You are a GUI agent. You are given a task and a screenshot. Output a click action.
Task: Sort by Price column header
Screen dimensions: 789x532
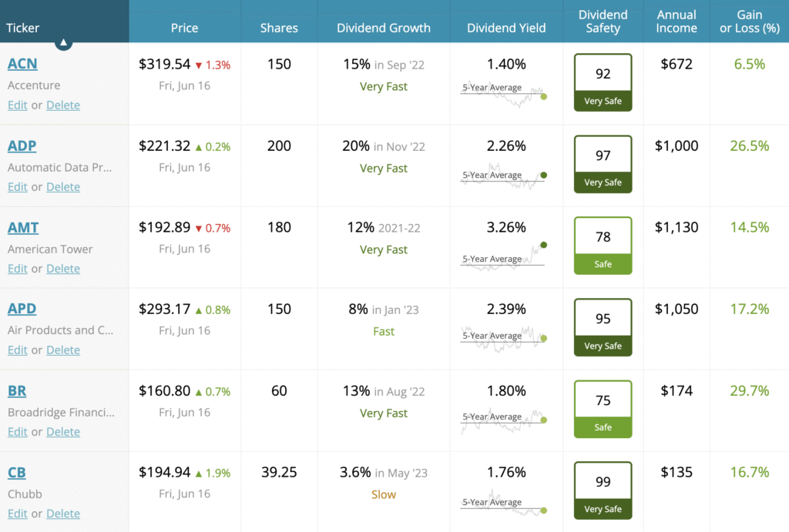tap(184, 28)
